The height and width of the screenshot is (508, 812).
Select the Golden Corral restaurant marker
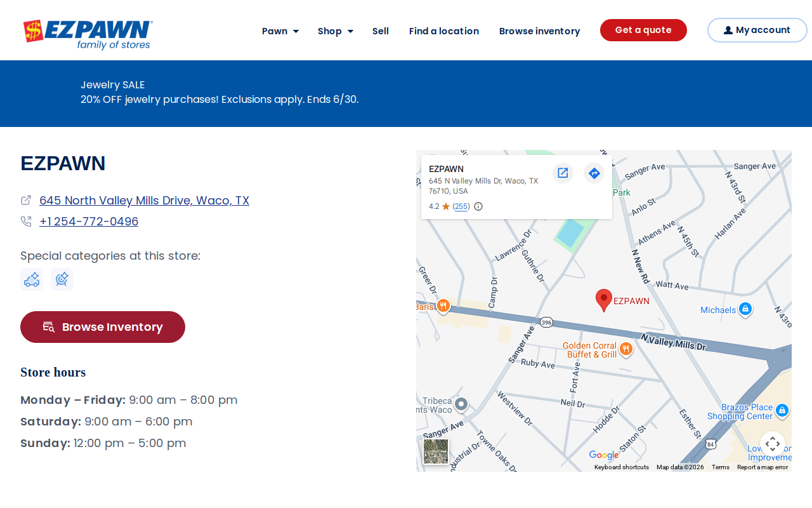626,349
